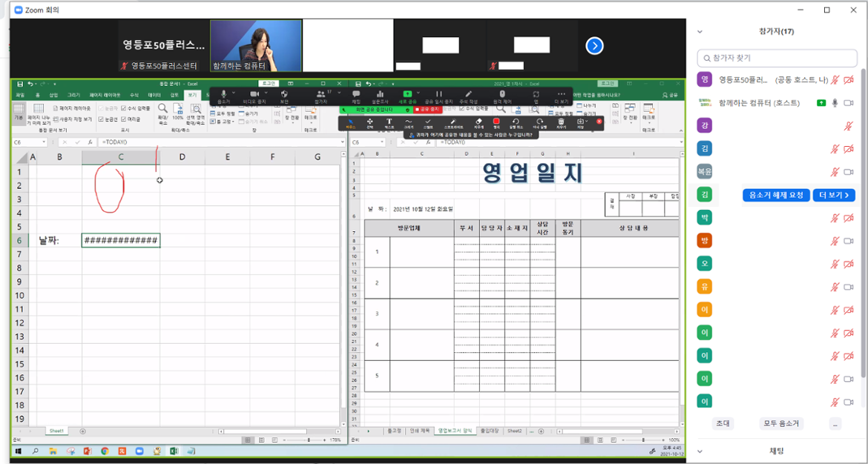Viewport: 868px width, 464px height.
Task: Click the annotation Redo icon
Action: (x=540, y=121)
